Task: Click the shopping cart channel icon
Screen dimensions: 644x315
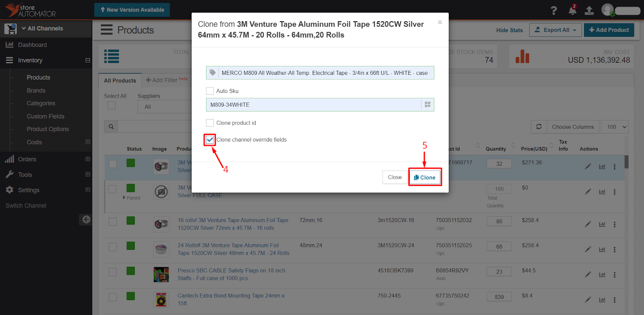Action: 11,29
